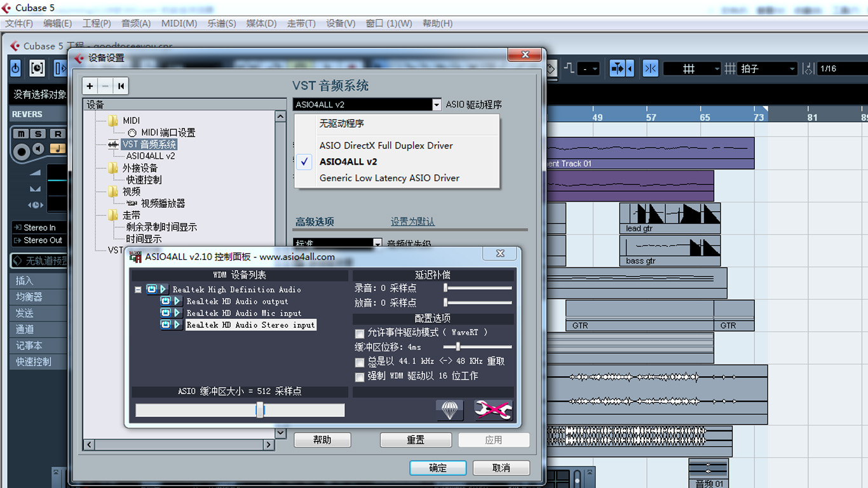The image size is (868, 488).
Task: Adjust the 缓冲区位移 buffer offset slider
Action: click(x=458, y=347)
